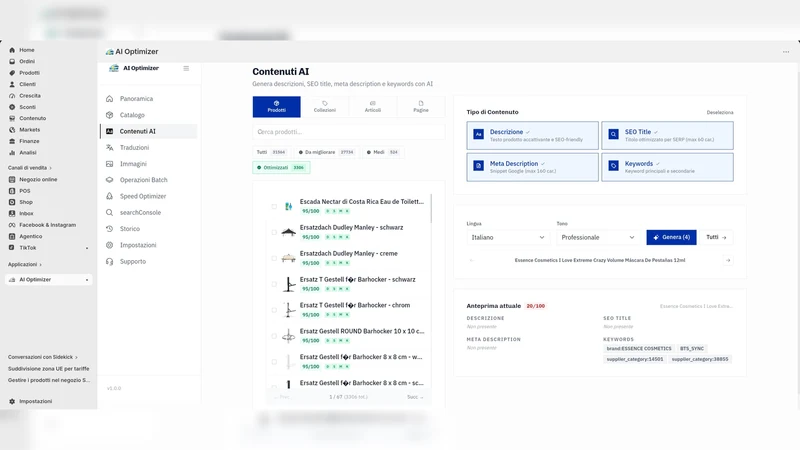Open the Lingua Italiano dropdown
This screenshot has height=450, width=800.
click(508, 237)
